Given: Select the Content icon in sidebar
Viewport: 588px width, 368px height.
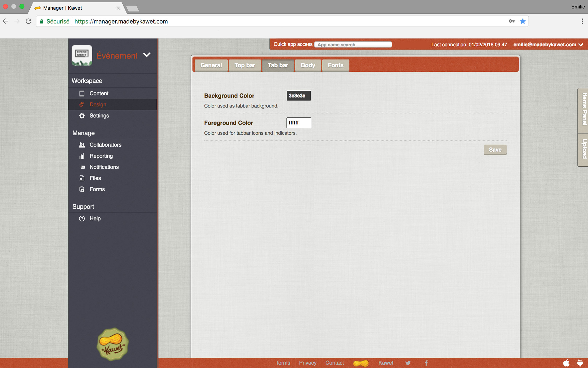Looking at the screenshot, I should [x=81, y=93].
